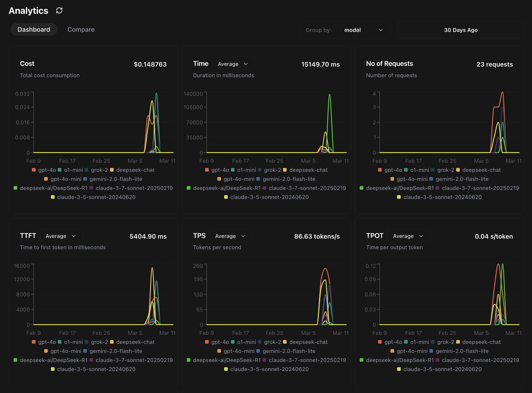Open the Compare tab
Screen dimensions: 532x393
81,29
